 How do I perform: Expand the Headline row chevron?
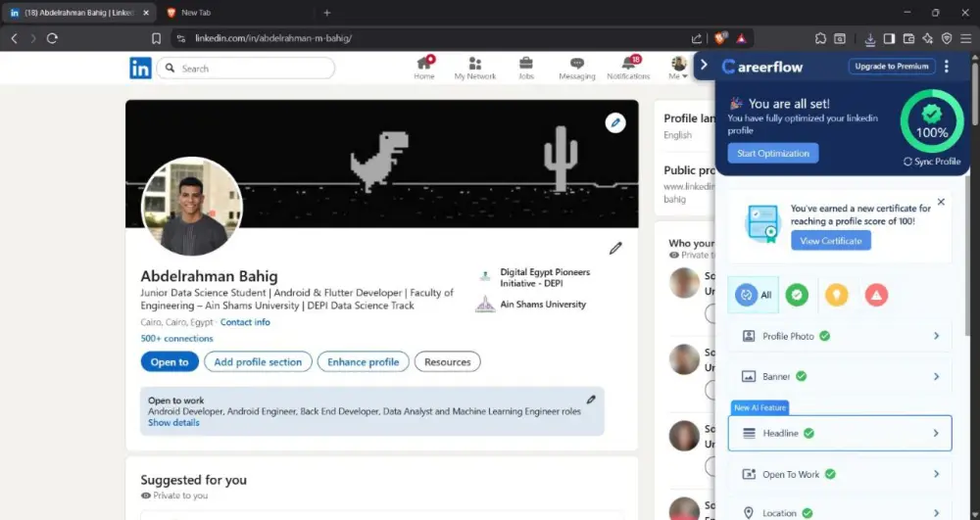tap(936, 433)
